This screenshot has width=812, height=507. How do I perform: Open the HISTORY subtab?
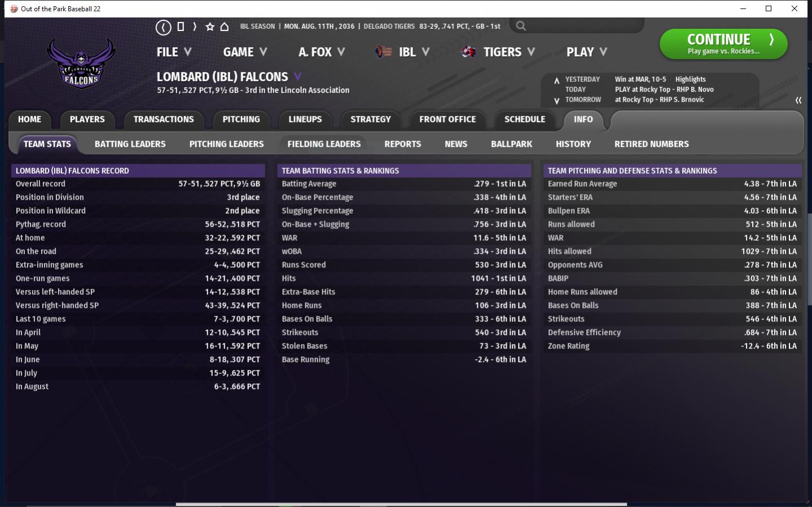pyautogui.click(x=573, y=144)
